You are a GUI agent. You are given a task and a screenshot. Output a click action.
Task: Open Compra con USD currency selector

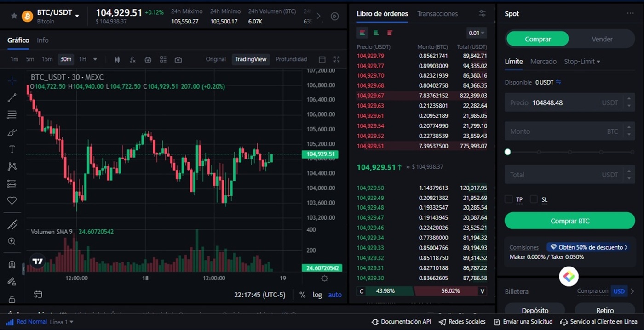pos(619,291)
